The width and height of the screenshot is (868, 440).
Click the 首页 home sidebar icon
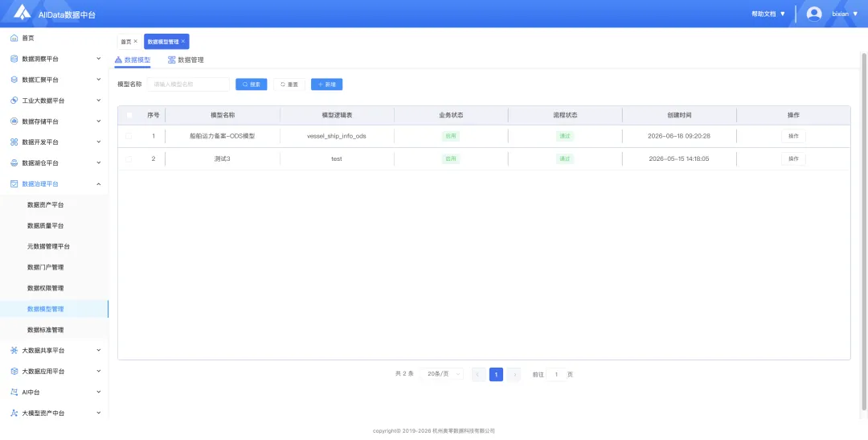14,39
